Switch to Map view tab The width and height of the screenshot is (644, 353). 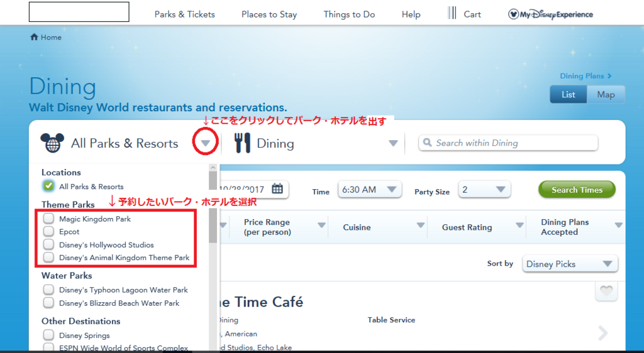coord(606,94)
